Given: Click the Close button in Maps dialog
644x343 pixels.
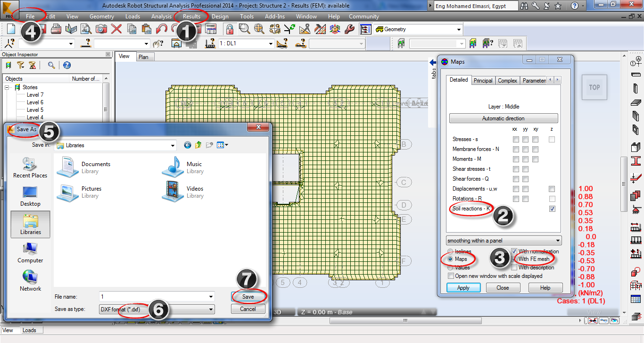Looking at the screenshot, I should click(x=504, y=288).
